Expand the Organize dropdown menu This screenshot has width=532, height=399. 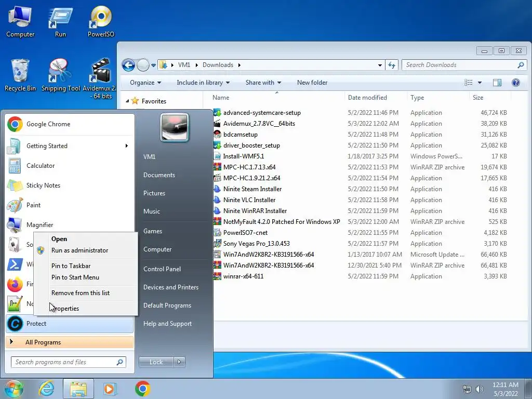145,83
